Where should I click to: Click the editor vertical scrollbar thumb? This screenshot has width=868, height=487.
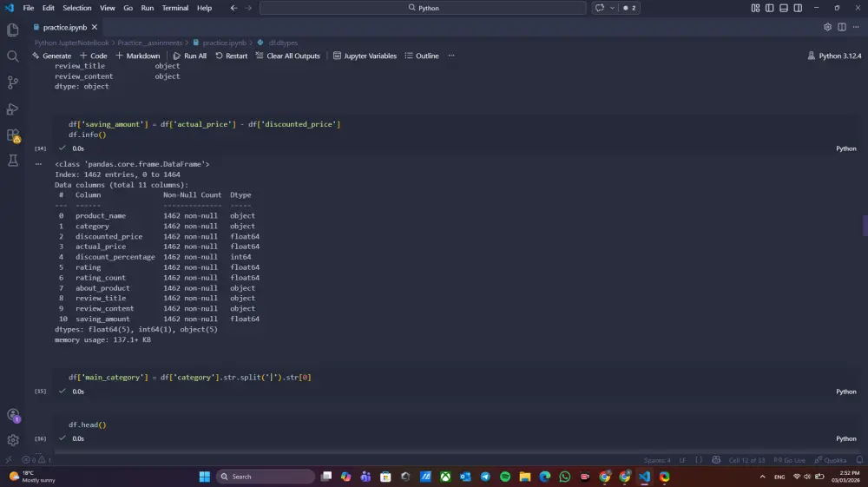pyautogui.click(x=865, y=225)
